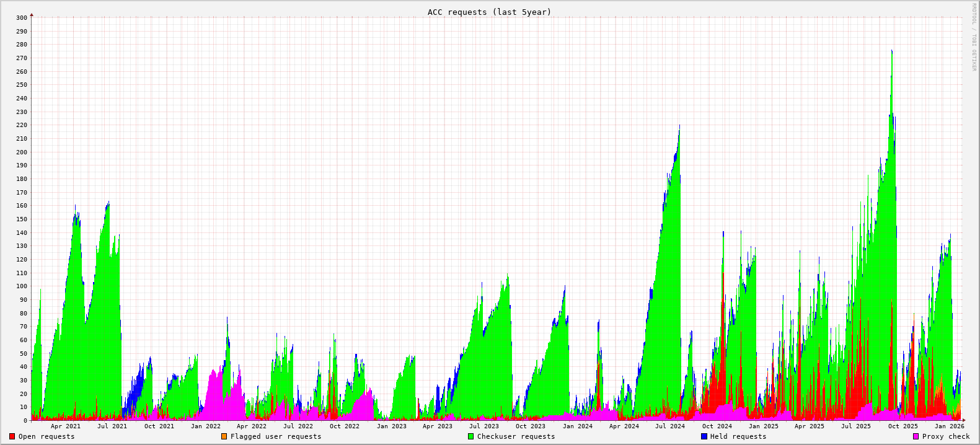Viewport: 980px width, 445px height.
Task: Select the 'Proxy check' legend label
Action: (x=946, y=436)
